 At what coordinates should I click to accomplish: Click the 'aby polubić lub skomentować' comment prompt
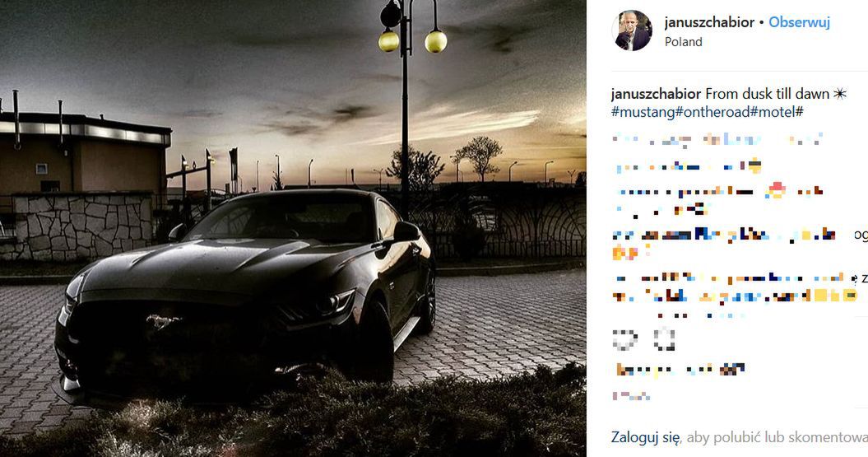point(777,437)
